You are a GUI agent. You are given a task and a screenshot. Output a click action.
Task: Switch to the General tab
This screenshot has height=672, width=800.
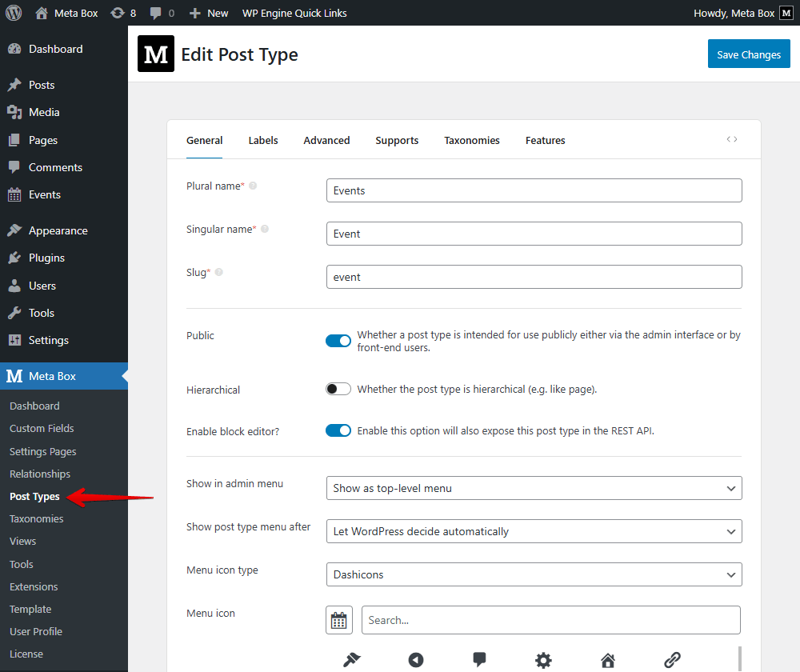tap(204, 140)
